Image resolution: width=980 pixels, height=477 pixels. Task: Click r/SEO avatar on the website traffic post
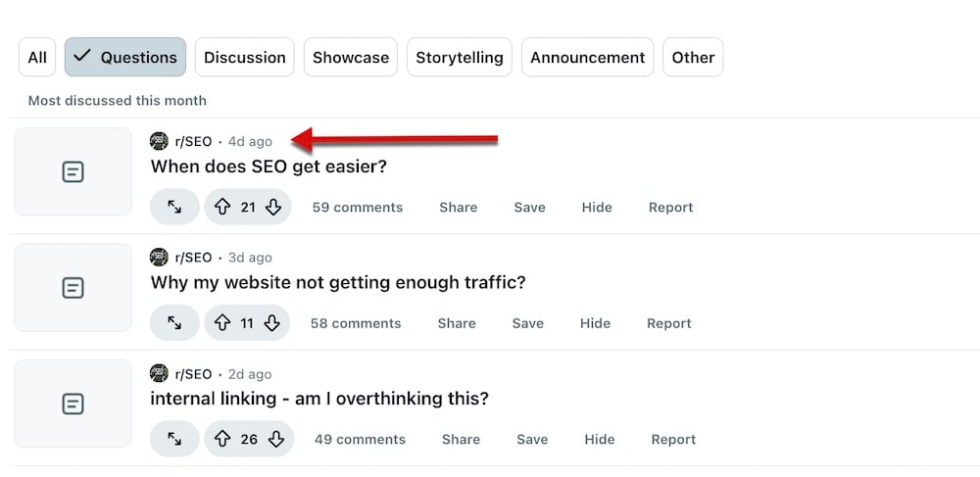click(x=159, y=258)
